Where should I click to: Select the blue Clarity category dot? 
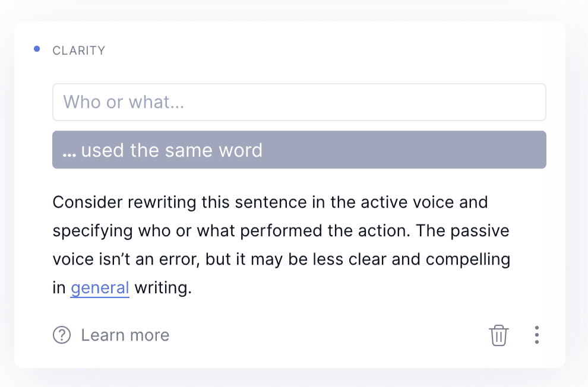coord(37,49)
